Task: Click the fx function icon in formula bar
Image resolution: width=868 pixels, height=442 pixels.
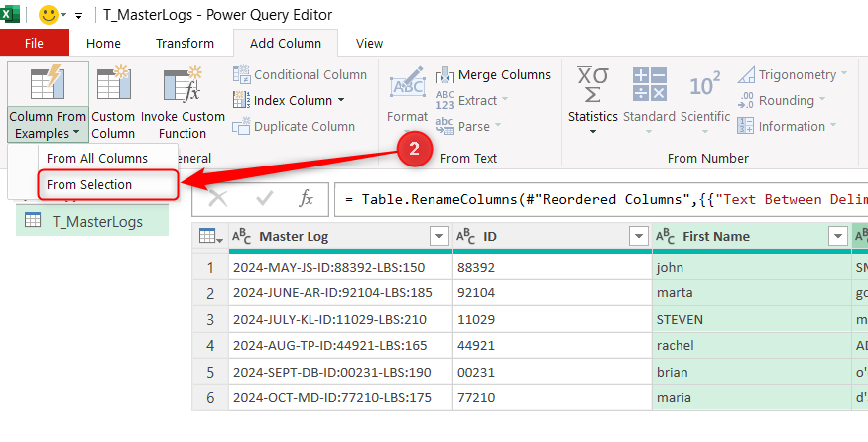Action: tap(307, 198)
